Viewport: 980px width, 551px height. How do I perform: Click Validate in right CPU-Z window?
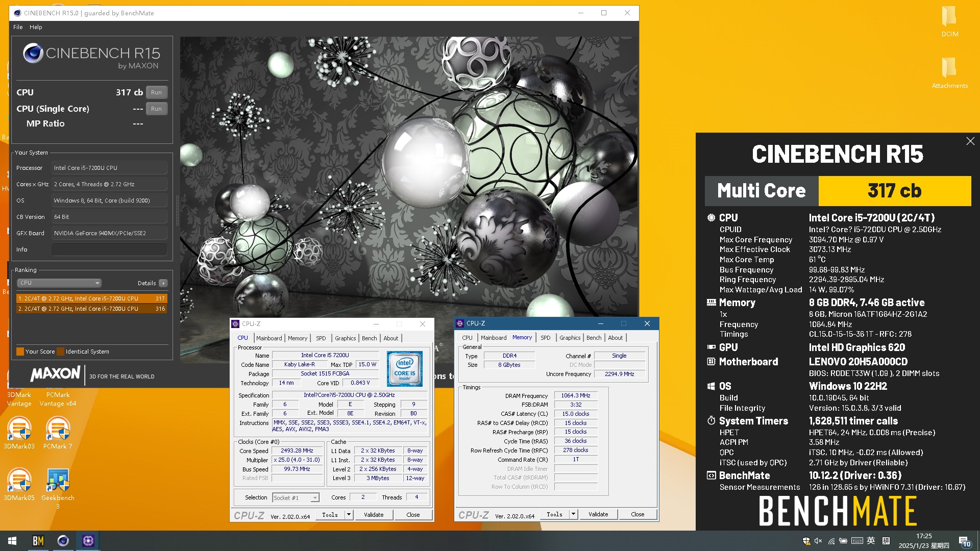pos(598,514)
